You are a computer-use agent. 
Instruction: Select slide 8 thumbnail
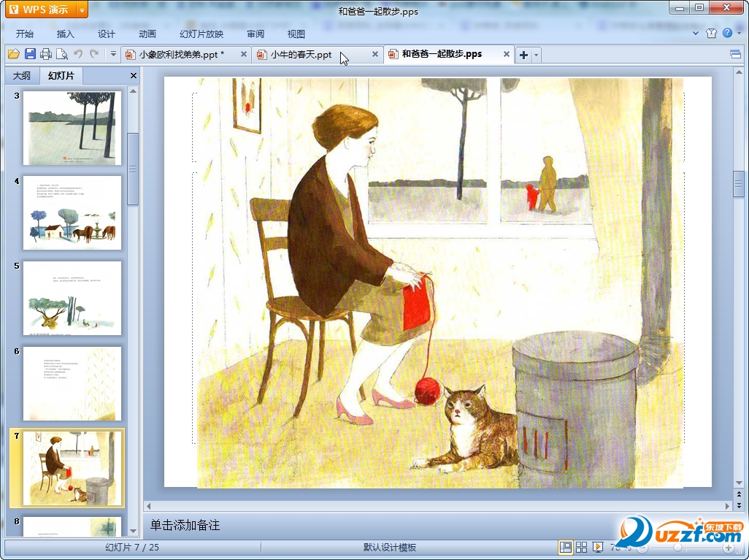[72, 526]
